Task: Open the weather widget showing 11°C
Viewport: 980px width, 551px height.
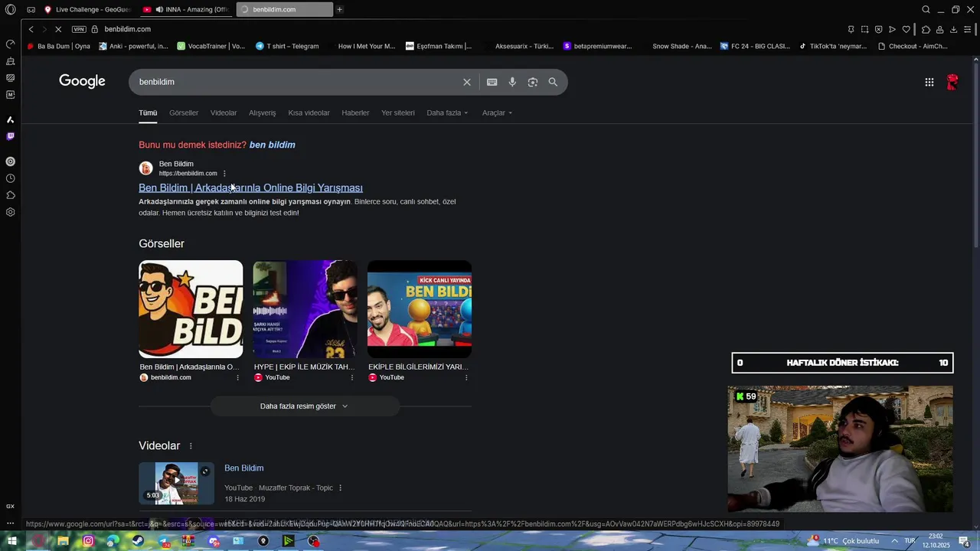Action: tap(842, 541)
